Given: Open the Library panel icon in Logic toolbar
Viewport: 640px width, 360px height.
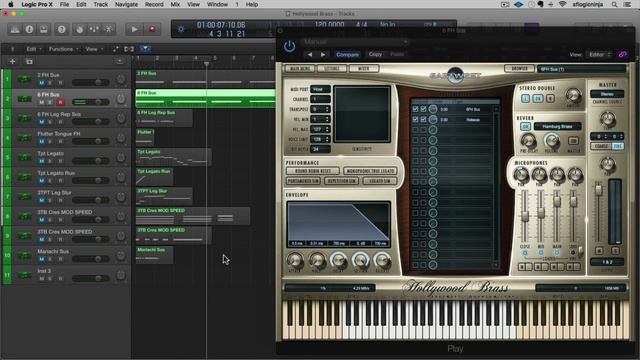Looking at the screenshot, I should 15,29.
